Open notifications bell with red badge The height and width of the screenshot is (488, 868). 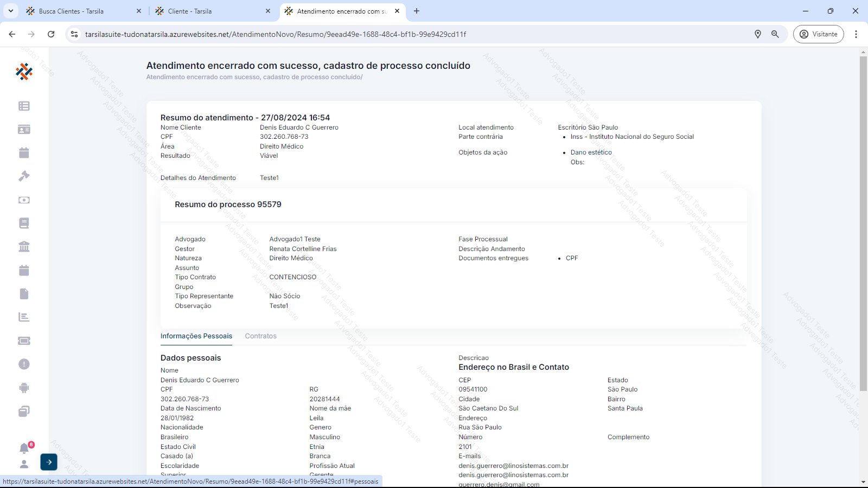pos(24,448)
